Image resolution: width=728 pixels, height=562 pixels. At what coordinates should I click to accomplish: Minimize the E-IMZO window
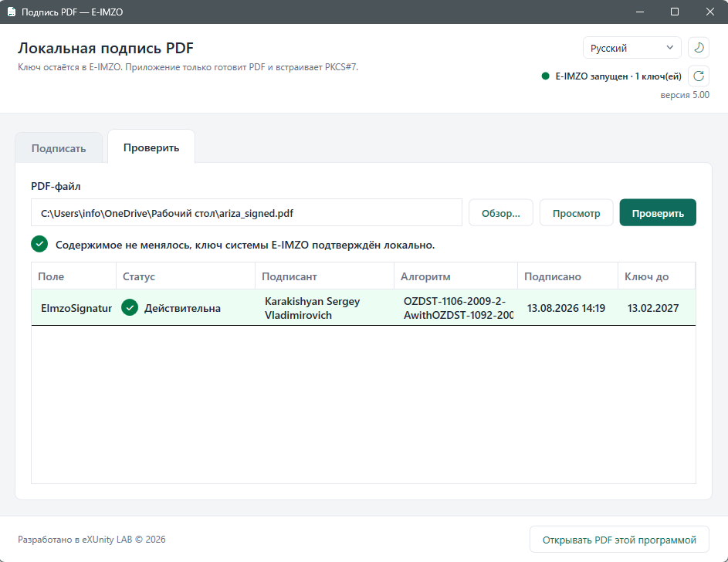tap(640, 12)
